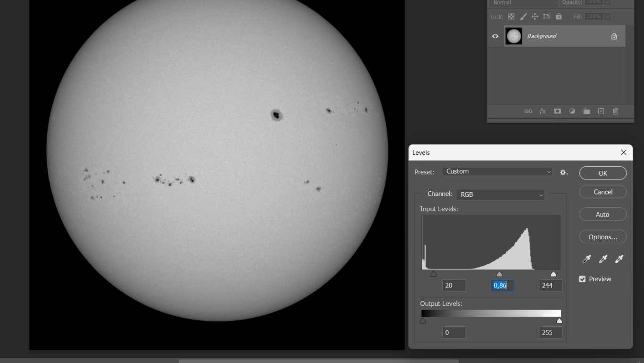Image resolution: width=644 pixels, height=363 pixels.
Task: Open the blend mode dropdown showing Normal
Action: coord(523,3)
